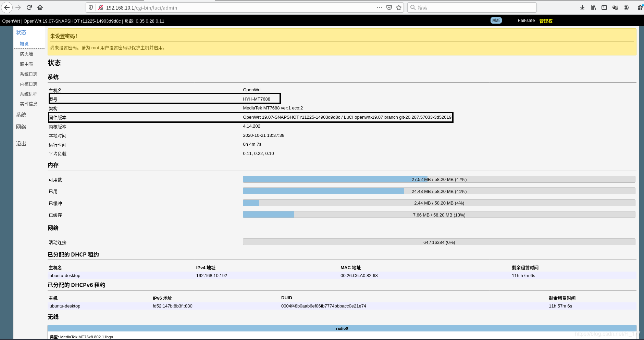Select the 状态 menu in sidebar
Viewport: 644px width, 340px height.
pyautogui.click(x=21, y=32)
